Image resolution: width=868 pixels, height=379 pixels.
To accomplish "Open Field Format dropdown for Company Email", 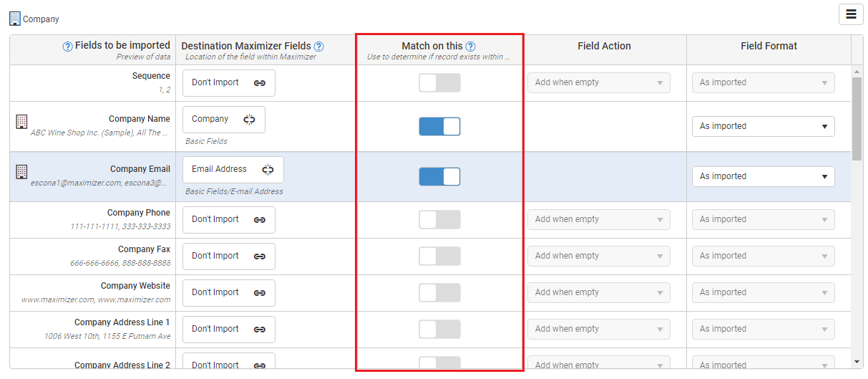I will 763,176.
